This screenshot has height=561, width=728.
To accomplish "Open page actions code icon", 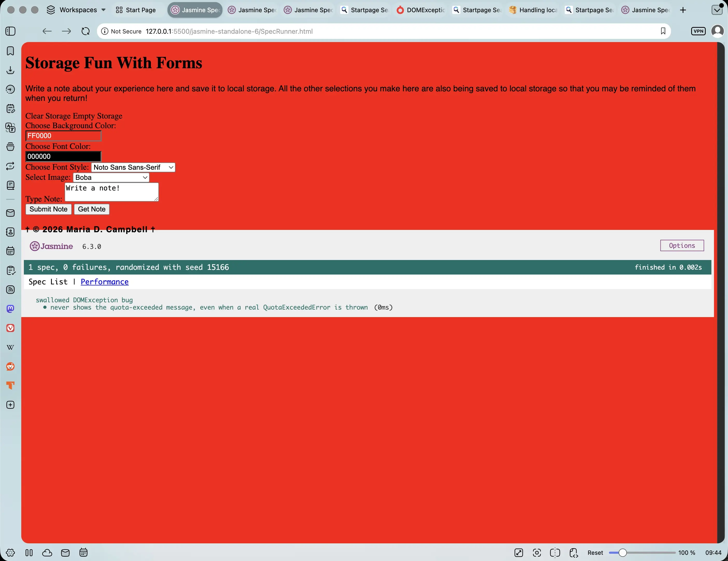I will (x=573, y=553).
